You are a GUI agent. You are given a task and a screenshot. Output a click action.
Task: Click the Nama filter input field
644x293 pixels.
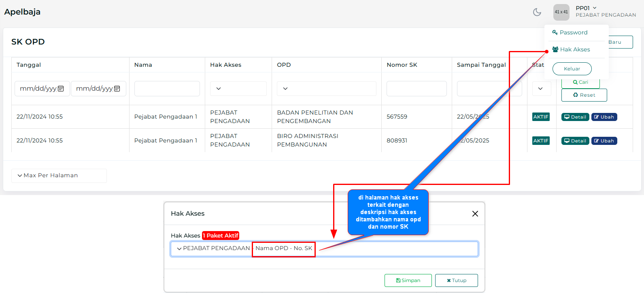tap(167, 89)
